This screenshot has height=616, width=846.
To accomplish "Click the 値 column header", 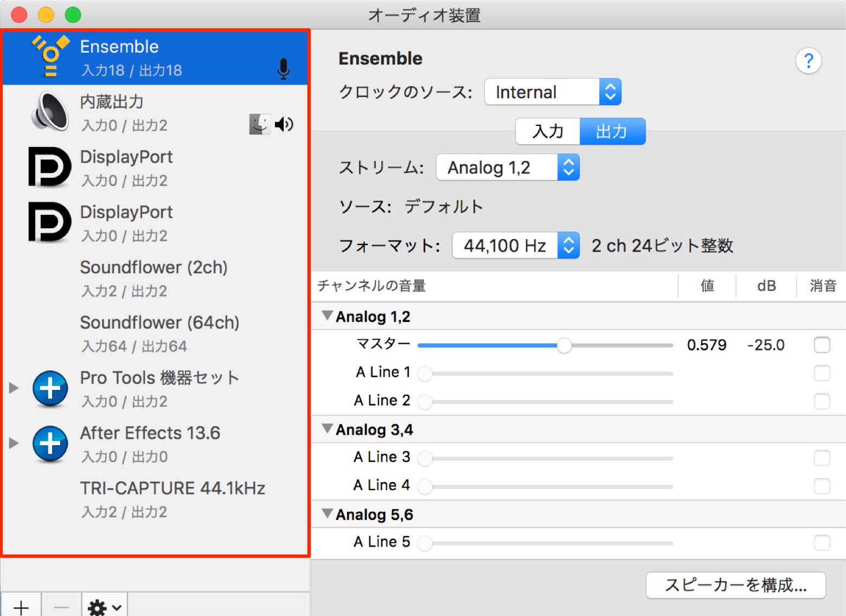I will click(x=707, y=286).
